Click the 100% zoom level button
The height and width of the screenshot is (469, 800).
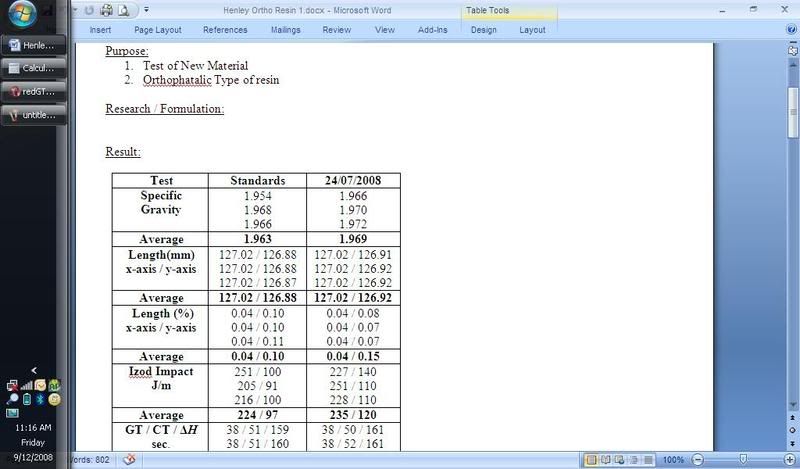673,459
